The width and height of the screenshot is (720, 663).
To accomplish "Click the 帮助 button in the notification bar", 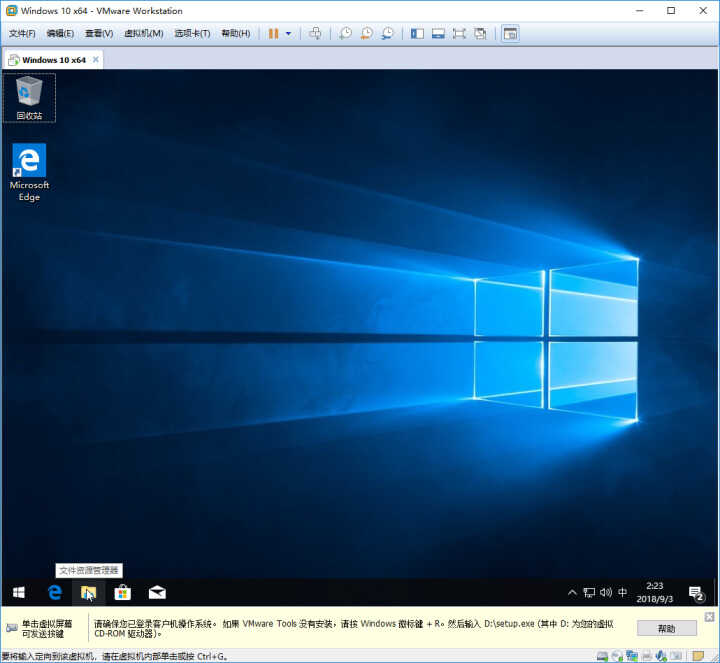I will 666,629.
